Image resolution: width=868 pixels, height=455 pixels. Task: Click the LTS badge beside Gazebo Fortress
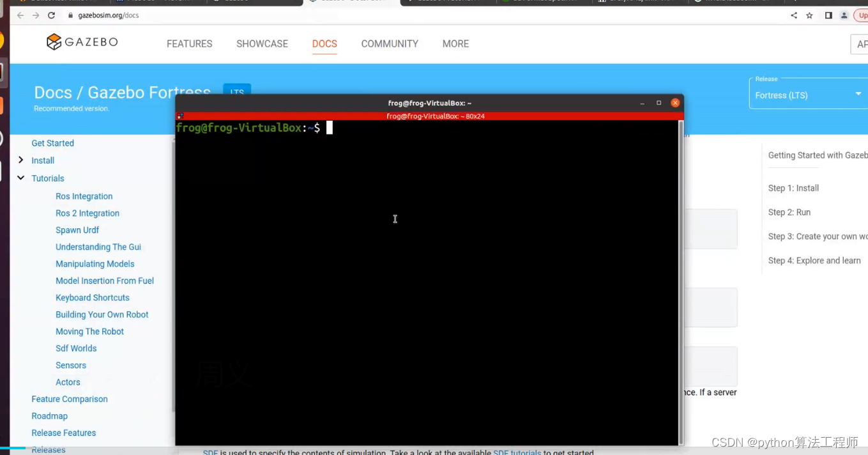tap(237, 91)
